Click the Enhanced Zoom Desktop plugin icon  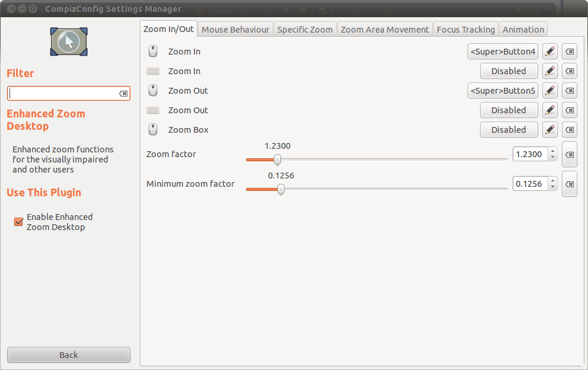[69, 42]
